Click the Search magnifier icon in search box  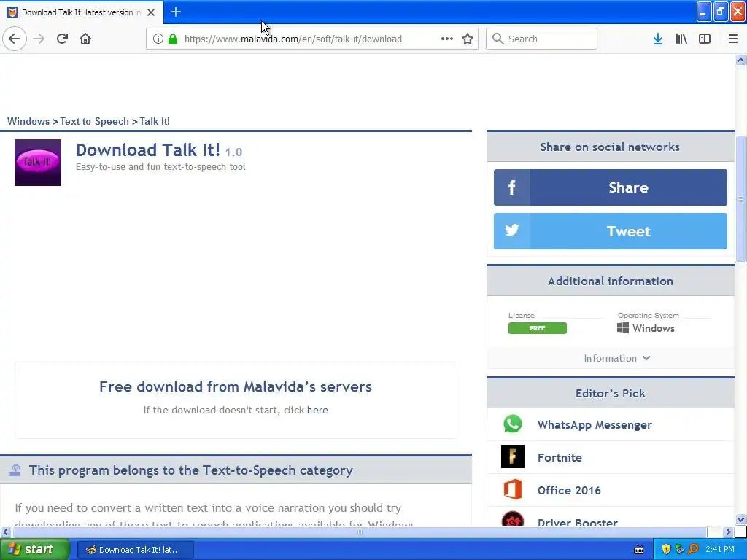498,39
